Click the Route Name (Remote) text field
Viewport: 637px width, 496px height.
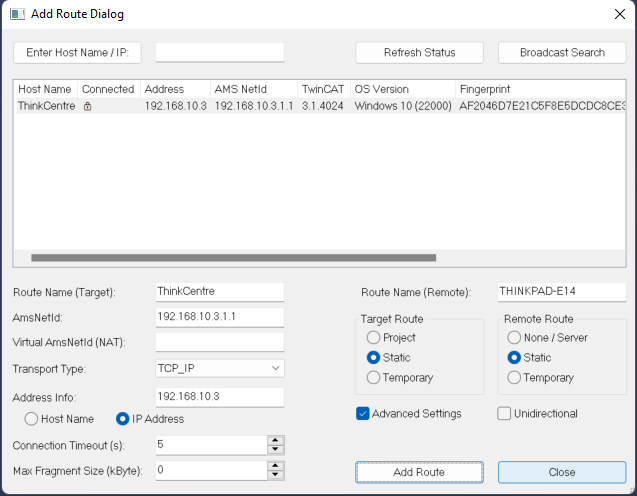pos(562,292)
